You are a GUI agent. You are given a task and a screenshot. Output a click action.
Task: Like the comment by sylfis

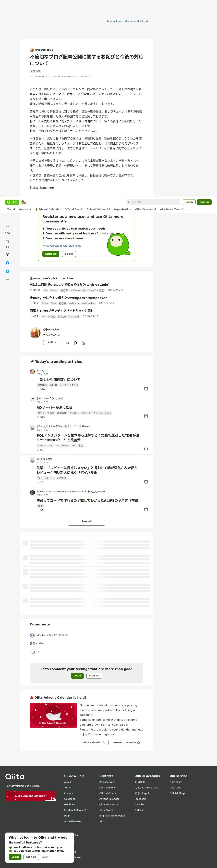pyautogui.click(x=33, y=652)
